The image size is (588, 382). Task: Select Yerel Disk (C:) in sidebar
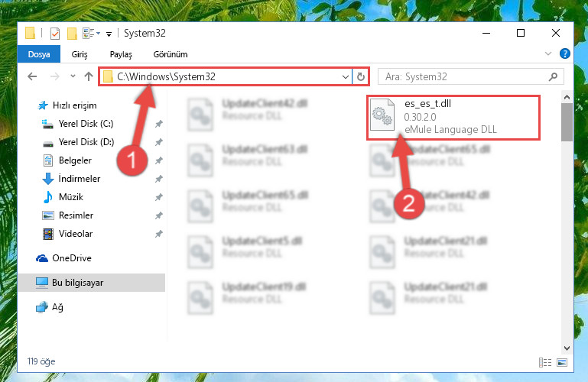pos(86,124)
